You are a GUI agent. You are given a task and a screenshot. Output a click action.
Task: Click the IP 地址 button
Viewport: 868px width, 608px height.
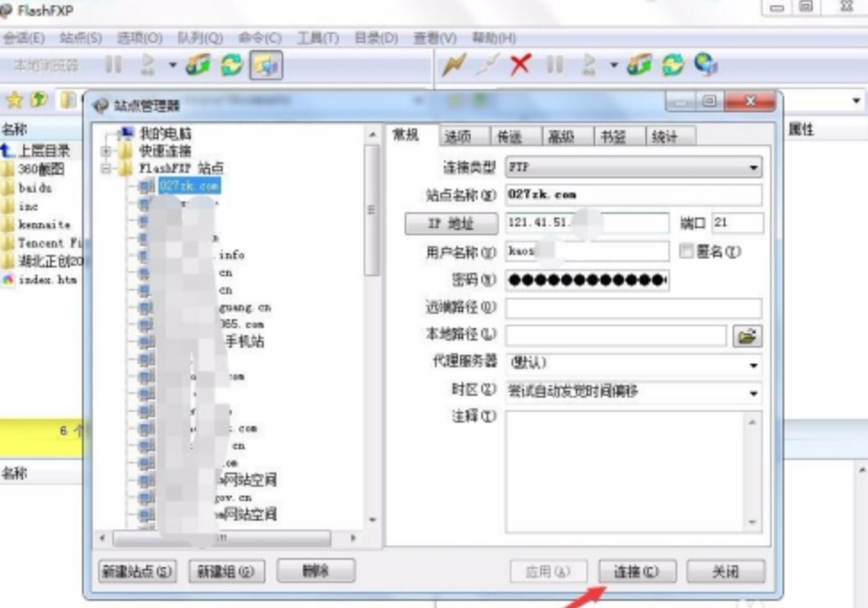coord(451,224)
